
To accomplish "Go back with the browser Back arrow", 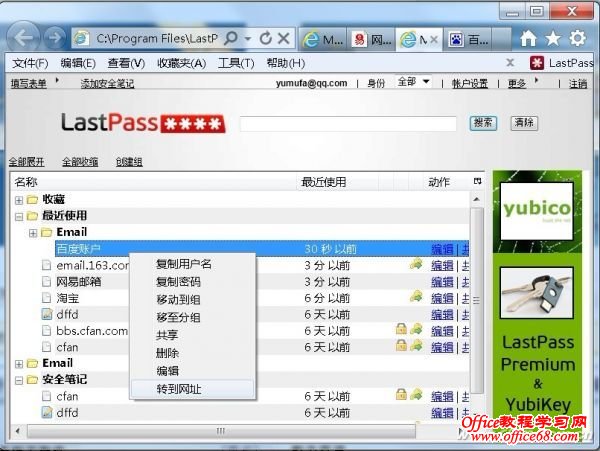I will (23, 38).
